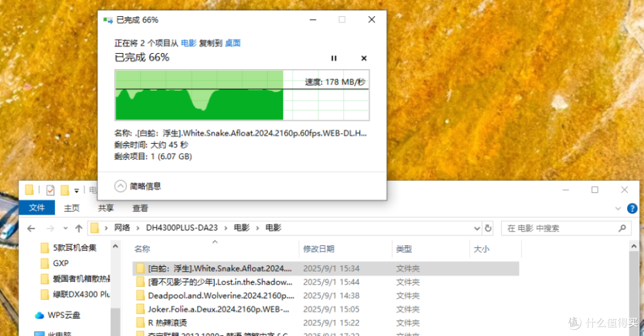Click the 2025/9/1 14:38 date cell
Viewport: 644px width, 336px height.
[332, 295]
